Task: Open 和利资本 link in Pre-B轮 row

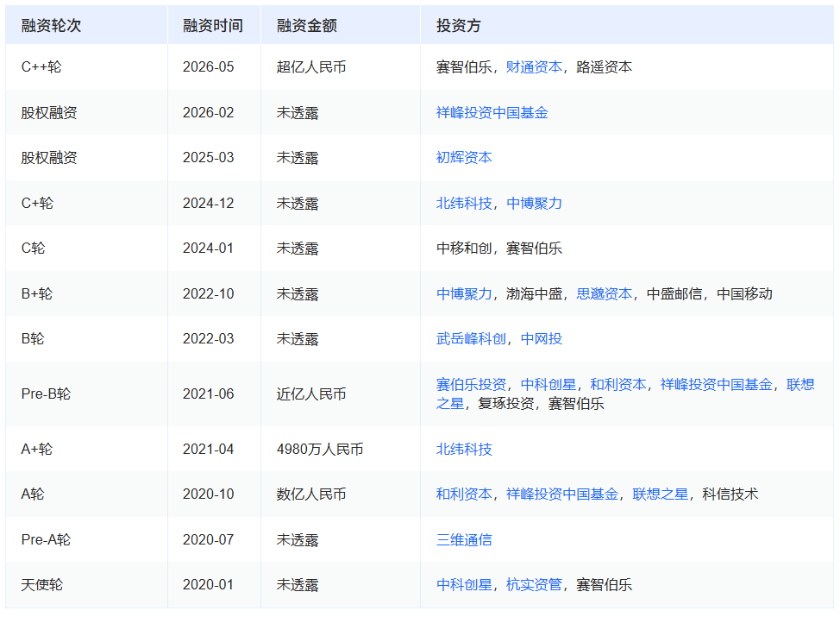Action: (618, 384)
